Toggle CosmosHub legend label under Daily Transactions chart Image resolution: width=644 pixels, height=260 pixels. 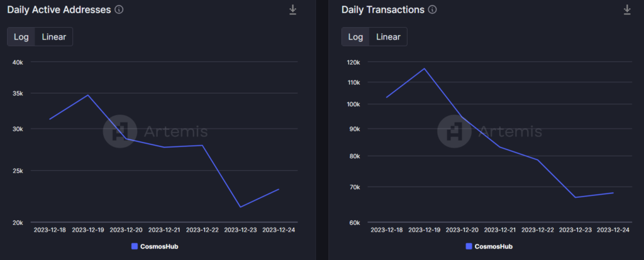coord(494,247)
